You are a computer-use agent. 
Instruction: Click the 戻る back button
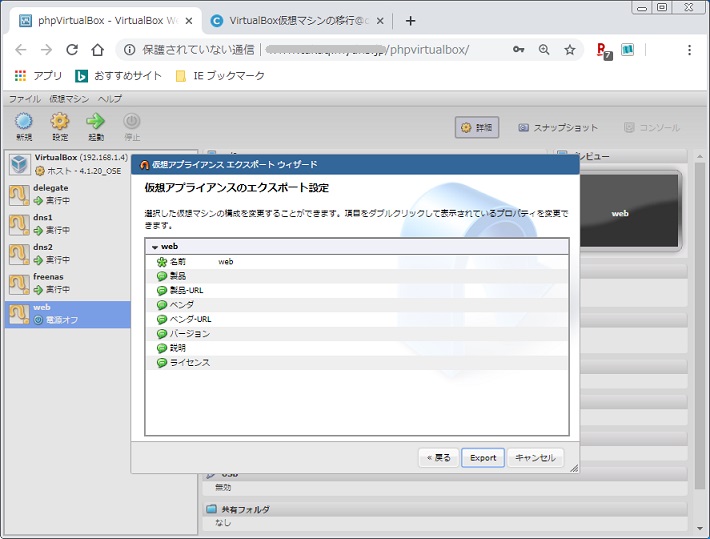[438, 458]
